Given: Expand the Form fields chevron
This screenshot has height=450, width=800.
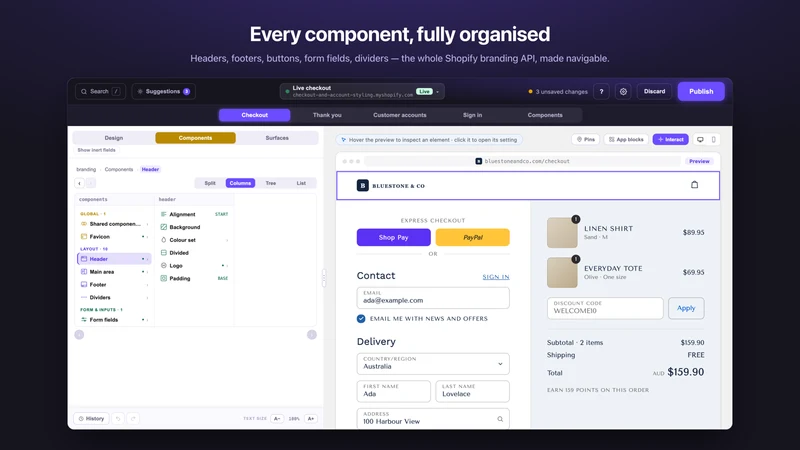Looking at the screenshot, I should coord(147,320).
